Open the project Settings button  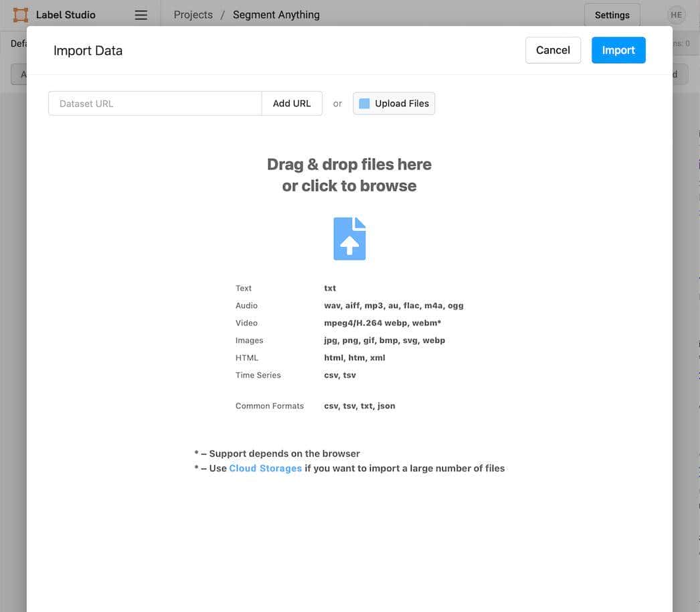click(612, 15)
